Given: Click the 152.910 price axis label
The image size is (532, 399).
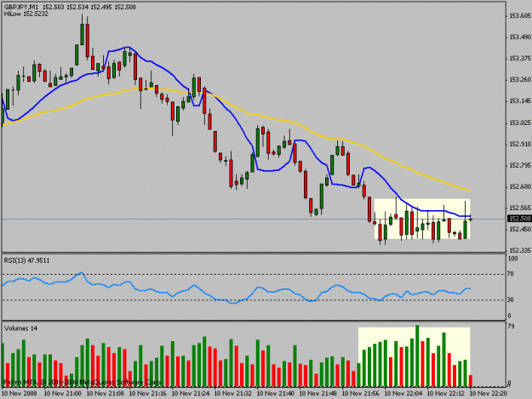Looking at the screenshot, I should pos(520,144).
